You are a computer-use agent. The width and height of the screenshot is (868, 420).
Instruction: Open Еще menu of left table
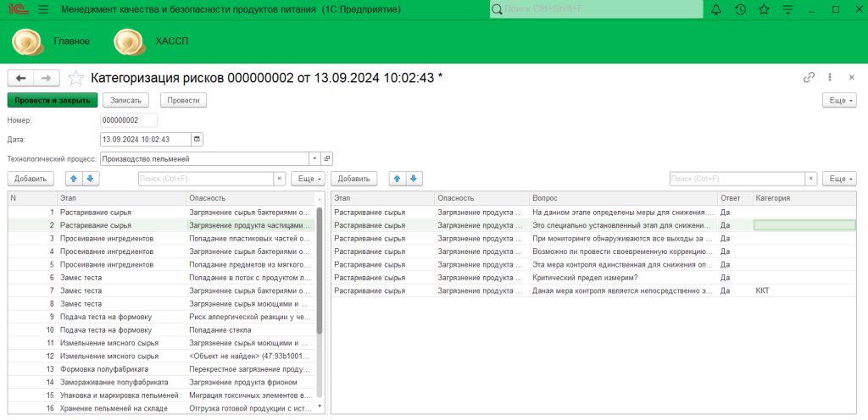click(x=308, y=179)
